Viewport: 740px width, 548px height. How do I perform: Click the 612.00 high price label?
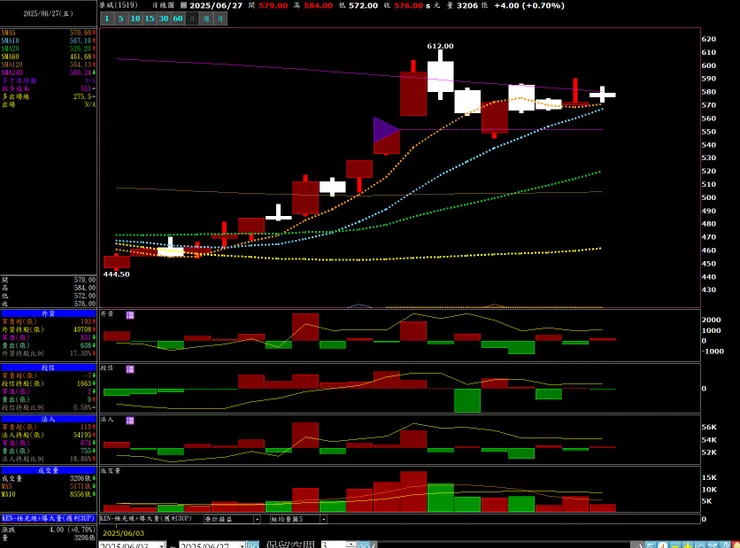tap(440, 46)
